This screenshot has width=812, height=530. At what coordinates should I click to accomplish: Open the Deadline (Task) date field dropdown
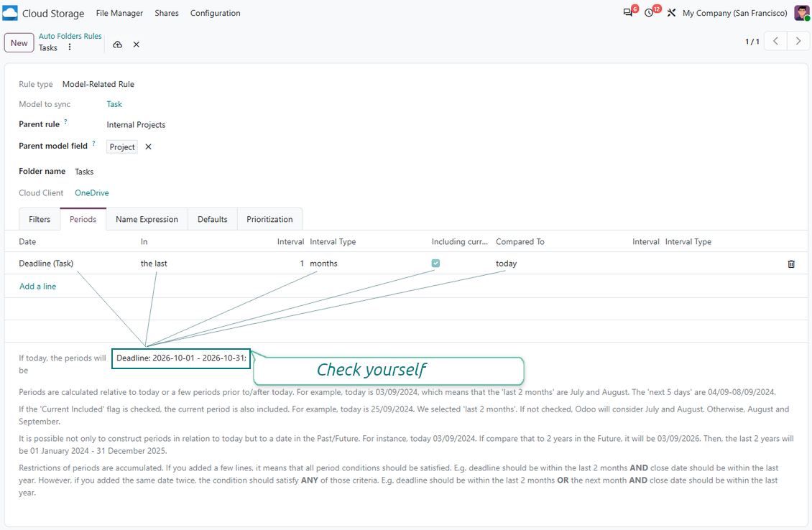(46, 264)
